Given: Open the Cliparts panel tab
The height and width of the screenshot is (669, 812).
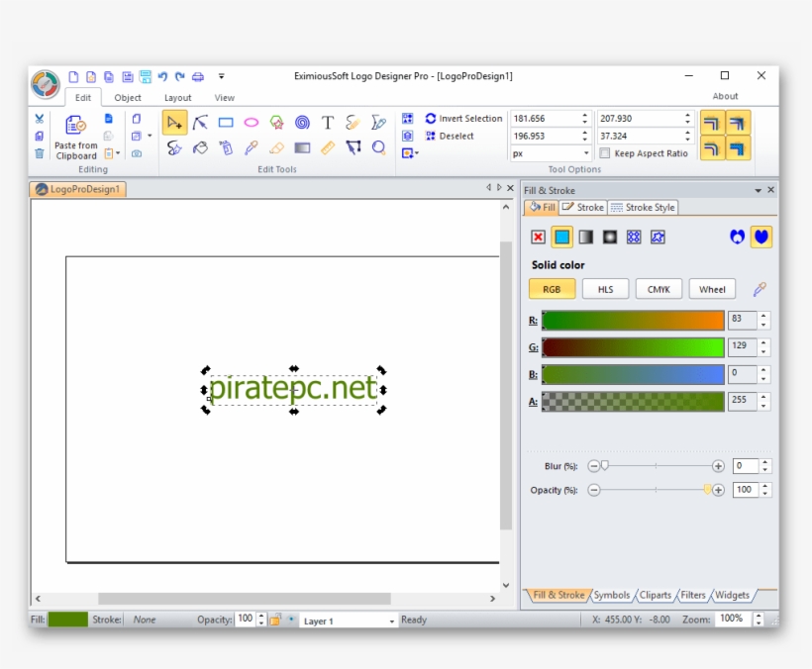Looking at the screenshot, I should [655, 595].
